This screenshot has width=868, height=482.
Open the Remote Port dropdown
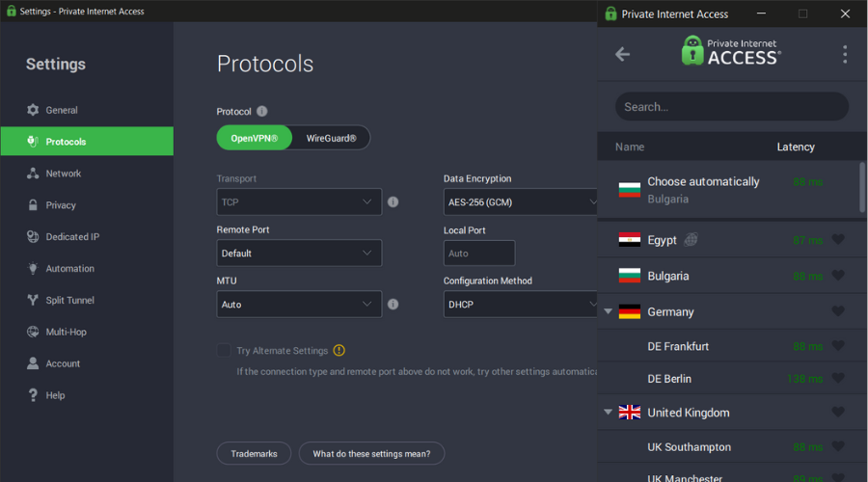point(299,253)
